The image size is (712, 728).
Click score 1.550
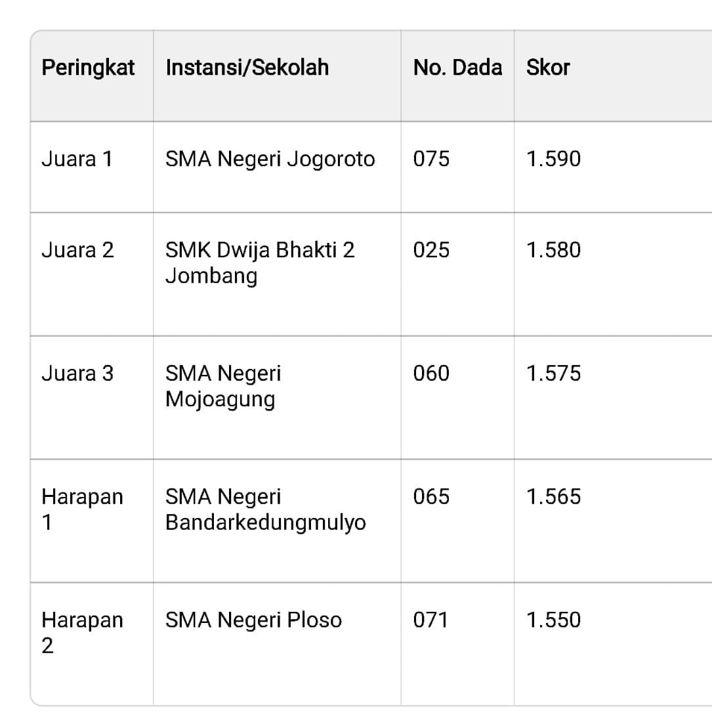tap(553, 620)
